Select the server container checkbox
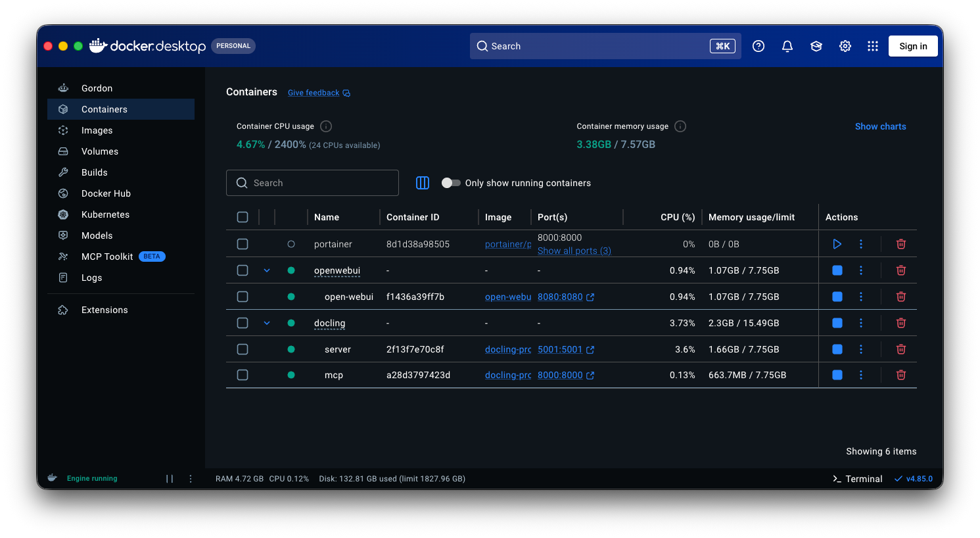The height and width of the screenshot is (538, 980). coord(243,349)
